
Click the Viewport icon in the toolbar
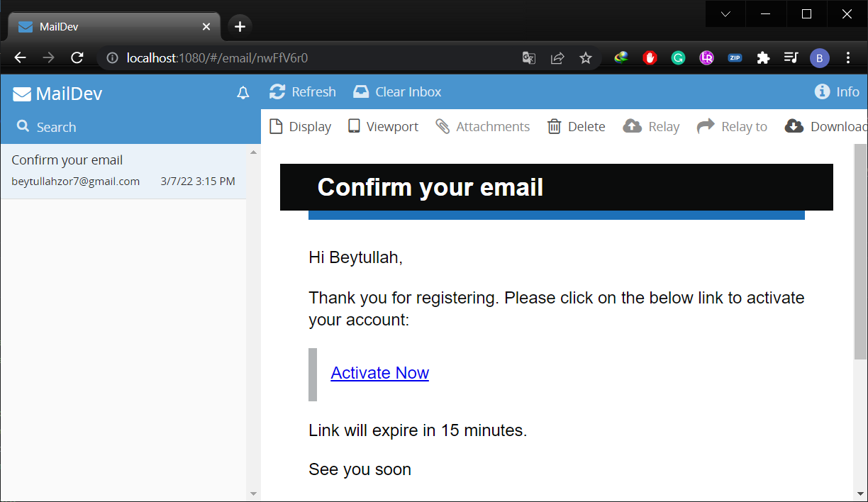355,125
